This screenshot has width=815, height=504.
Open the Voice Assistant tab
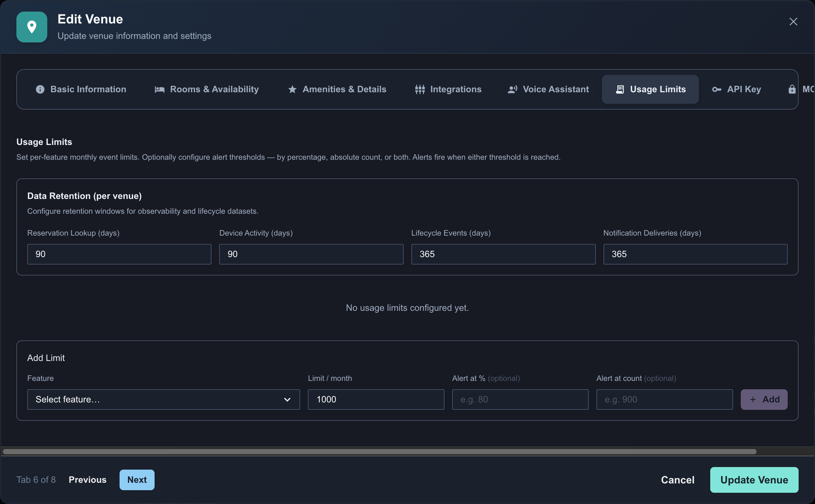pos(548,89)
